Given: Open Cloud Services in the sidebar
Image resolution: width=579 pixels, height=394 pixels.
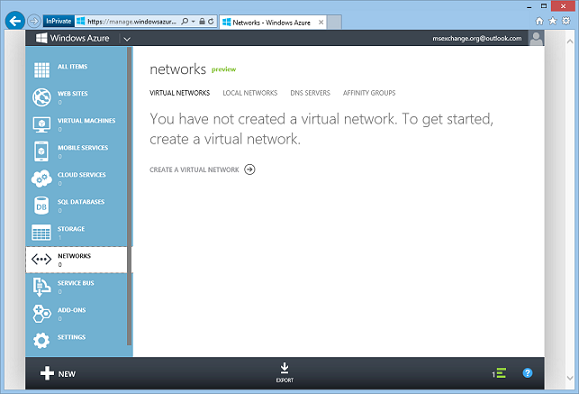Looking at the screenshot, I should click(76, 178).
